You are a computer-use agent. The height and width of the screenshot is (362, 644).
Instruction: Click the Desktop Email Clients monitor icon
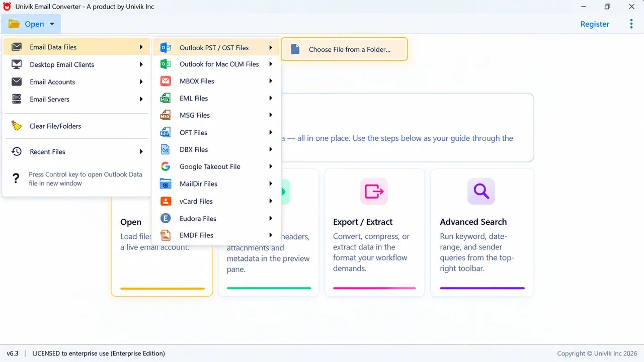click(17, 64)
